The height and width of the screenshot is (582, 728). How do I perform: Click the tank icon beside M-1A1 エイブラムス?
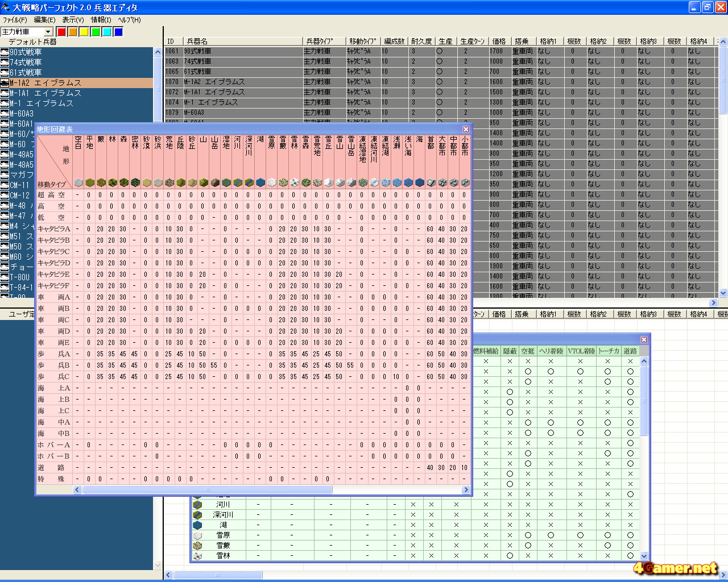5,93
